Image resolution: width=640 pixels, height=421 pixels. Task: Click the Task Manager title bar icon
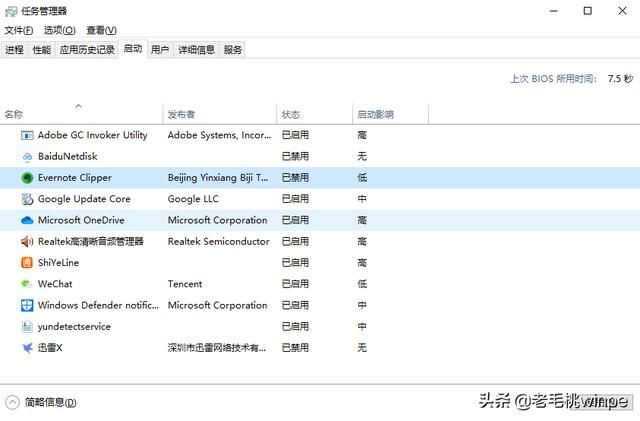[x=11, y=11]
